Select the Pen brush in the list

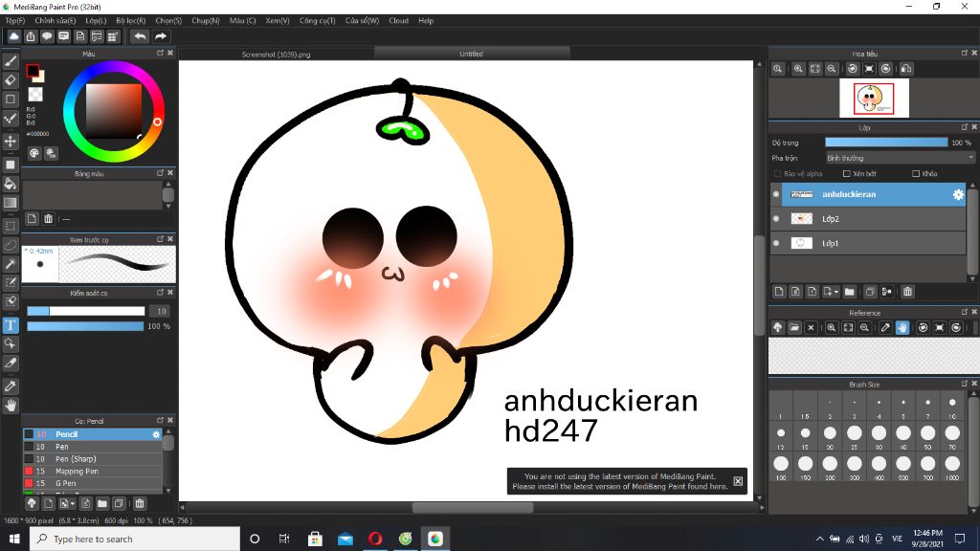click(93, 447)
